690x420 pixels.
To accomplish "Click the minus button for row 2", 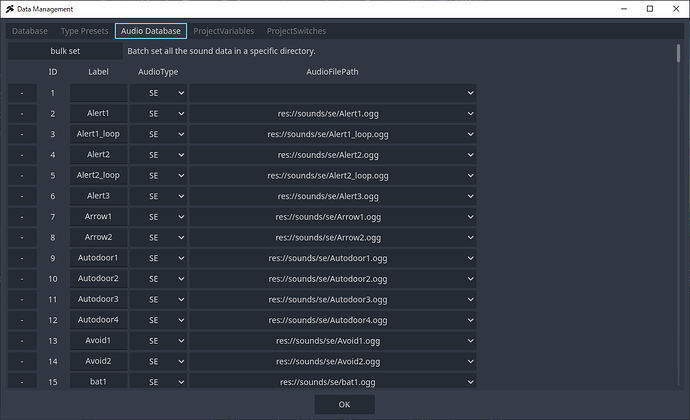I will [21, 114].
